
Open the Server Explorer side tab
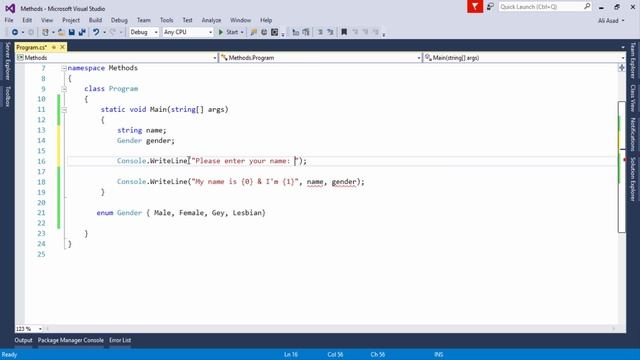(x=7, y=61)
